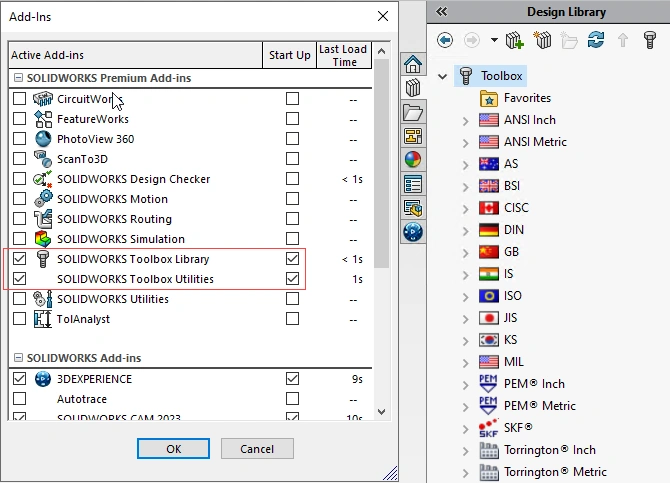Click the SKF logo icon
The height and width of the screenshot is (483, 670).
pyautogui.click(x=488, y=428)
